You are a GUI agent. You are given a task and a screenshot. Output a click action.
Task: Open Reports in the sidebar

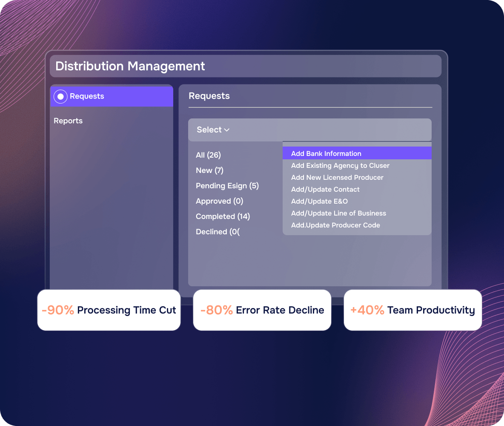[x=68, y=121]
